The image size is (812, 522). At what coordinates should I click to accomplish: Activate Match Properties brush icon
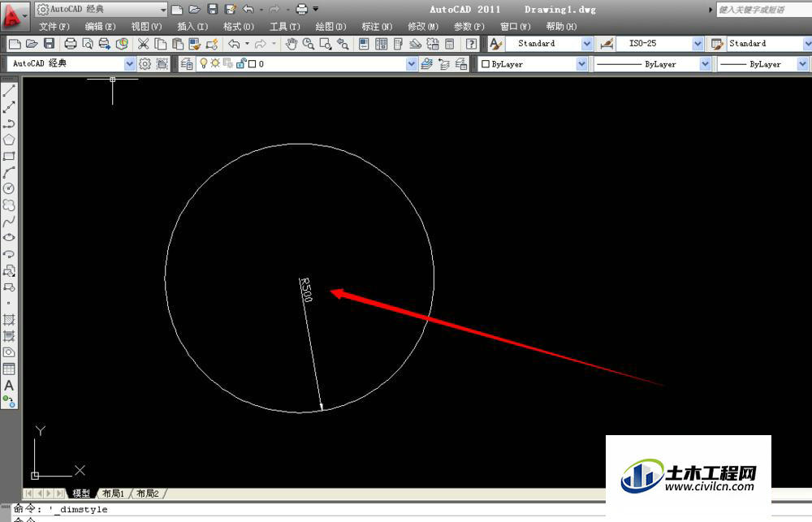195,44
